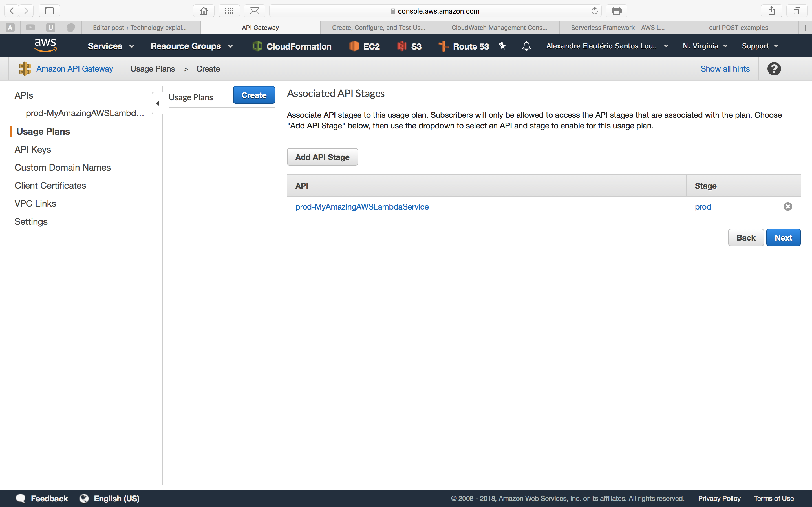Click the Add API Stage button
This screenshot has height=507, width=812.
322,157
